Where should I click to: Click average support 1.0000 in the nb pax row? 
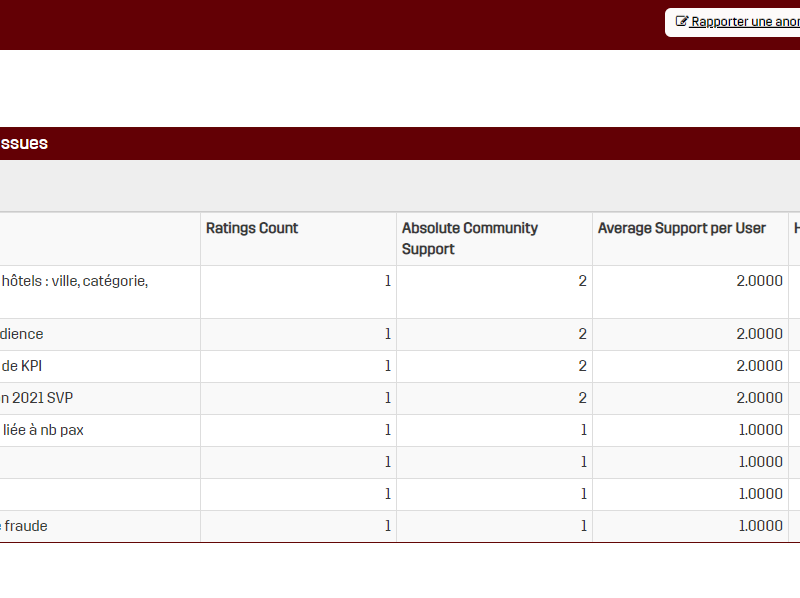tap(760, 430)
